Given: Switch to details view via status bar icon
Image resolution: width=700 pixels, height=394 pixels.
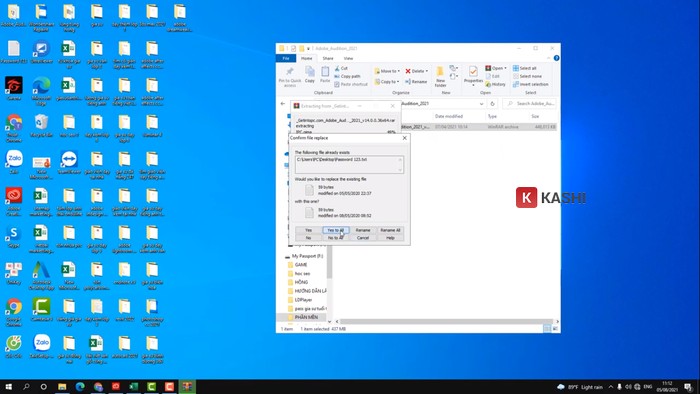Looking at the screenshot, I should coord(547,329).
